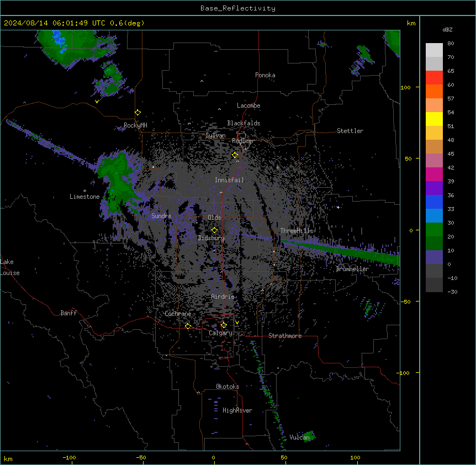The image size is (476, 465).
Task: Click the Didsbury label
Action: [211, 238]
